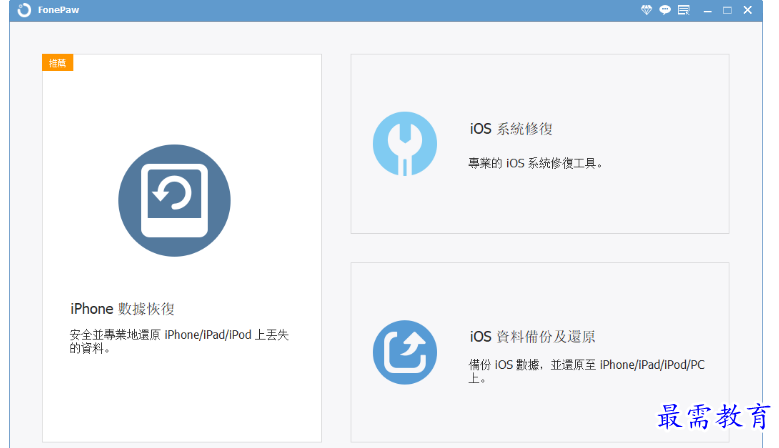The height and width of the screenshot is (448, 779).
Task: Click the FonePaw title text
Action: click(x=58, y=10)
